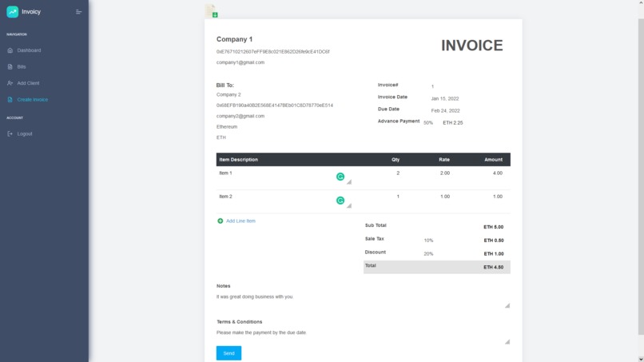Click the Notes text area
The height and width of the screenshot is (362, 644).
point(363,300)
